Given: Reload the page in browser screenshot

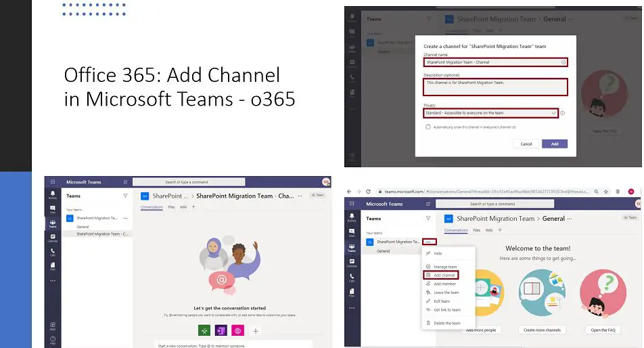Looking at the screenshot, I should (x=368, y=192).
